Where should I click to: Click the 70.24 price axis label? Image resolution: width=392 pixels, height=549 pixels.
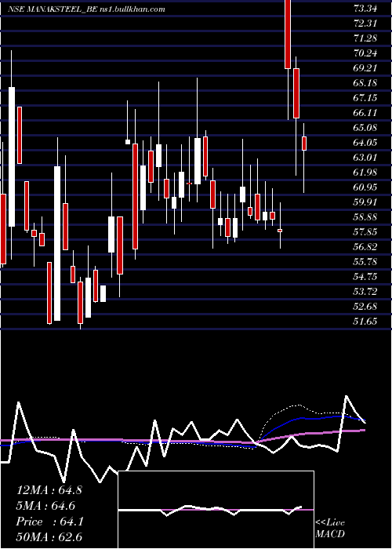(365, 53)
